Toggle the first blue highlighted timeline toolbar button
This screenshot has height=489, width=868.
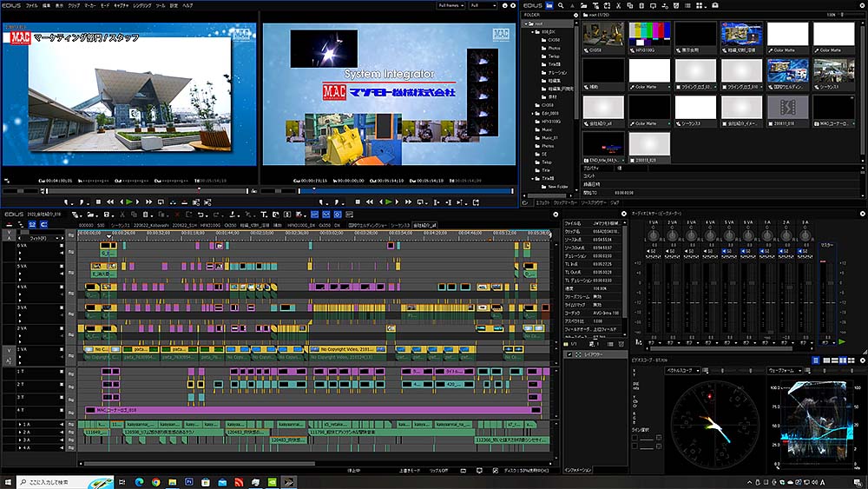click(314, 215)
